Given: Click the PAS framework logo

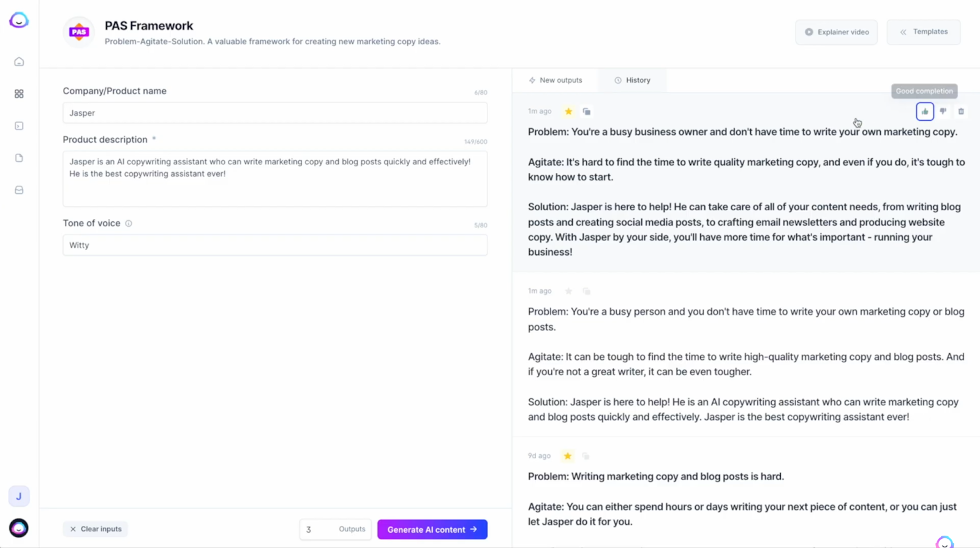Looking at the screenshot, I should 79,32.
